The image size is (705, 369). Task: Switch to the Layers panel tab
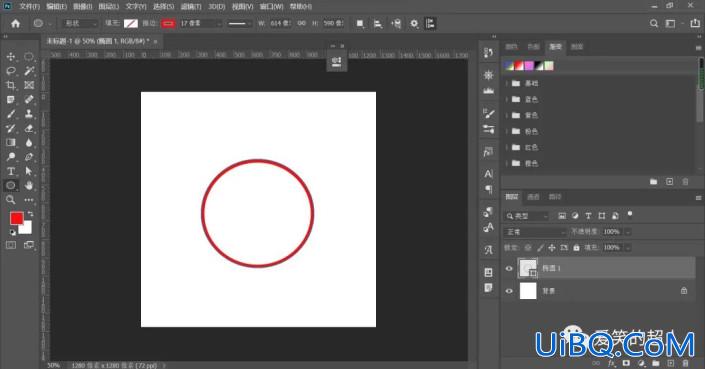(x=511, y=197)
